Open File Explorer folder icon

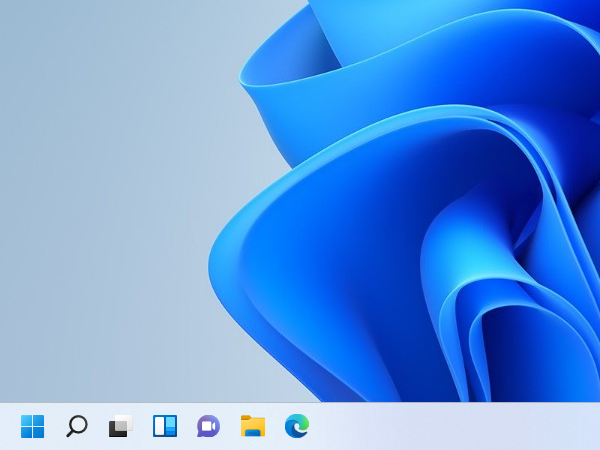pos(253,426)
